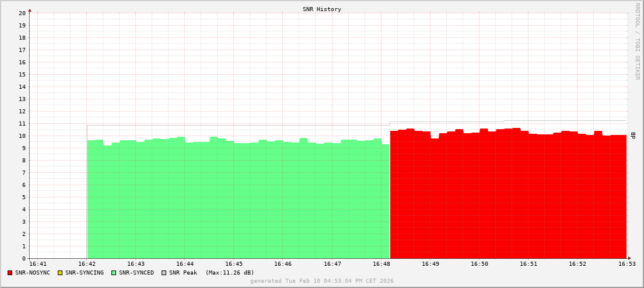Click the 16:45 time axis label

point(234,265)
